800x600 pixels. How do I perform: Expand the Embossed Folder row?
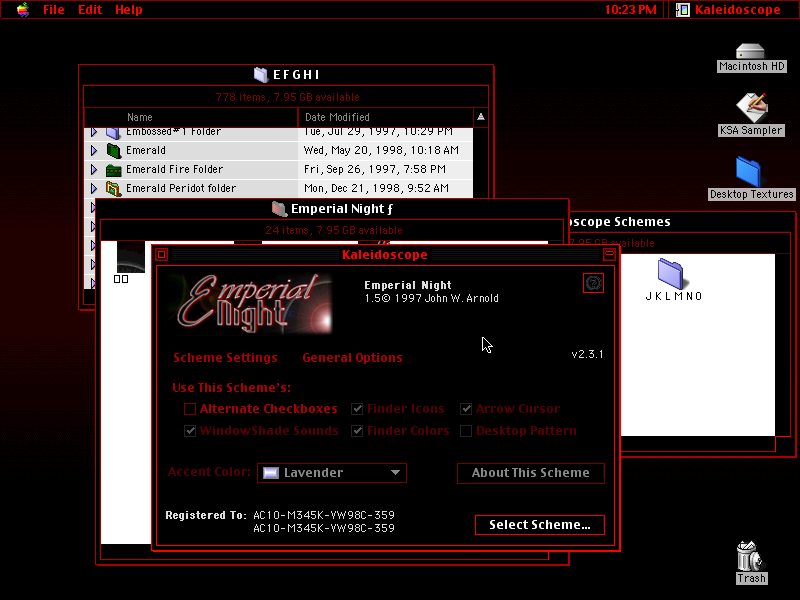click(94, 132)
